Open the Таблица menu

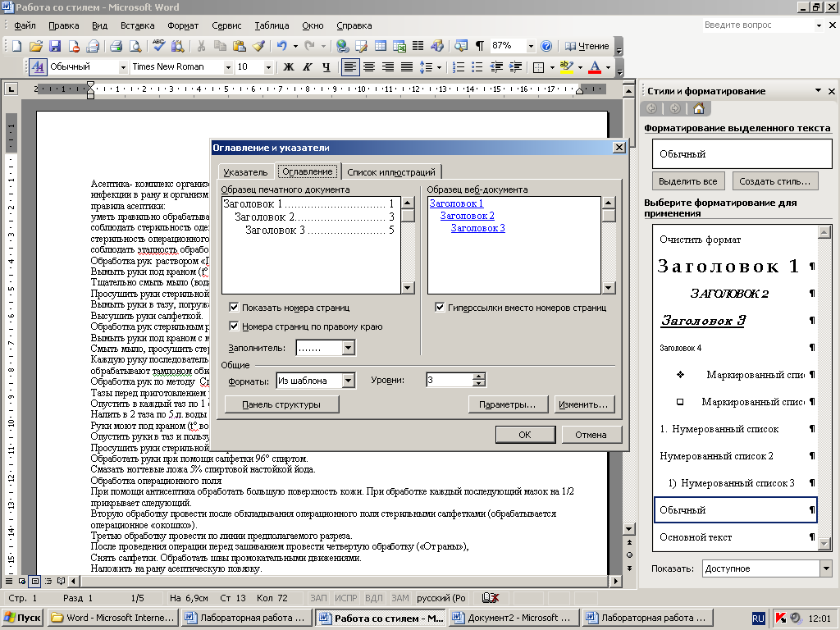tap(272, 25)
